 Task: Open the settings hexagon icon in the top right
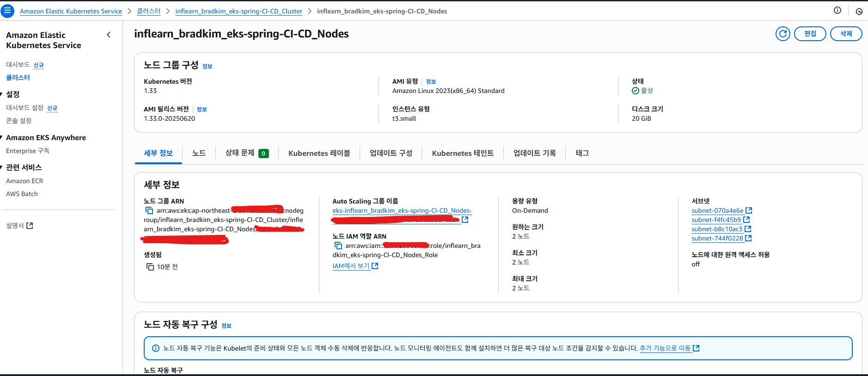(x=859, y=11)
